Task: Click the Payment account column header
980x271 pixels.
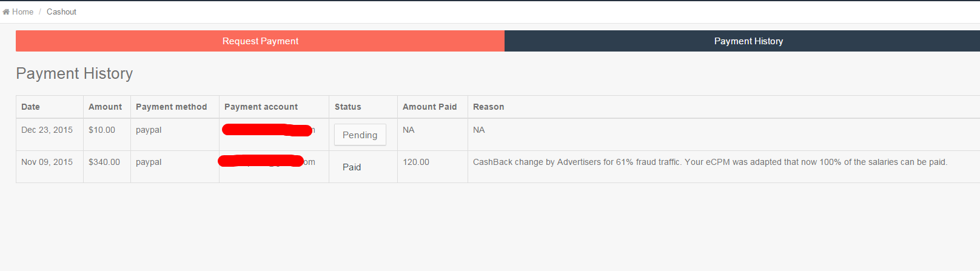Action: 261,107
